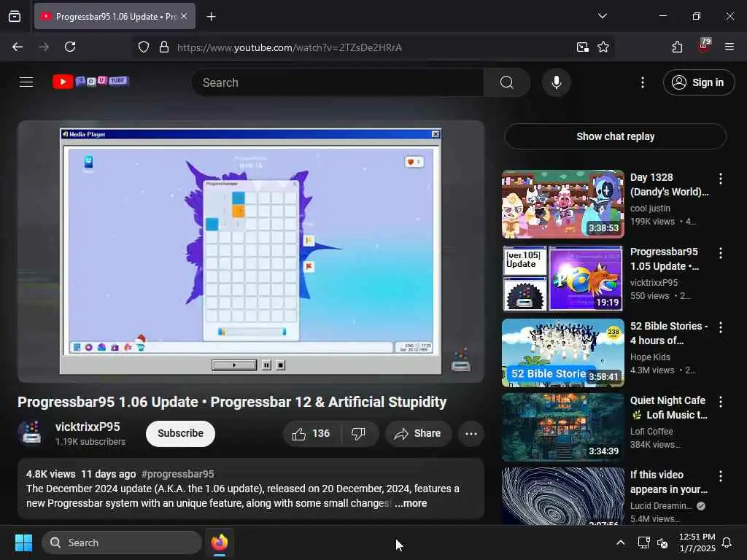
Task: Open muted volume tray icon
Action: pyautogui.click(x=662, y=542)
